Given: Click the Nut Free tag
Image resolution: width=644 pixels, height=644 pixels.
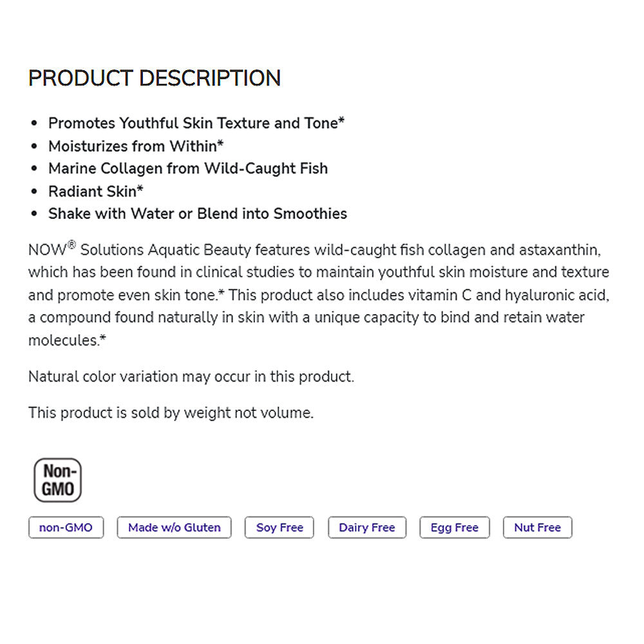Looking at the screenshot, I should (537, 527).
